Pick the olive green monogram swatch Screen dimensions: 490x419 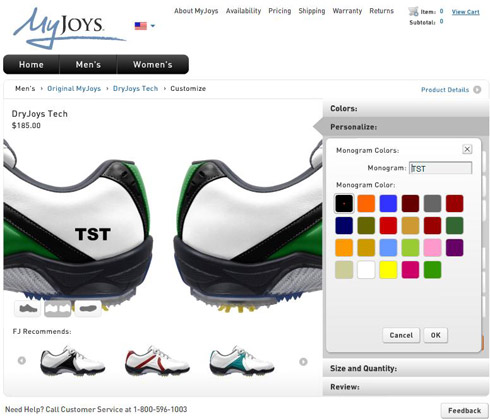tap(366, 225)
